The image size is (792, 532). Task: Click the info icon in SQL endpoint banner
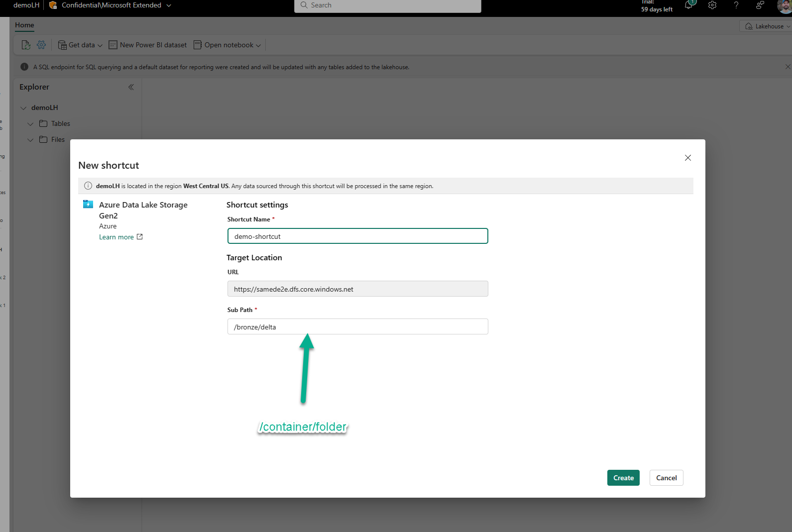pos(24,67)
